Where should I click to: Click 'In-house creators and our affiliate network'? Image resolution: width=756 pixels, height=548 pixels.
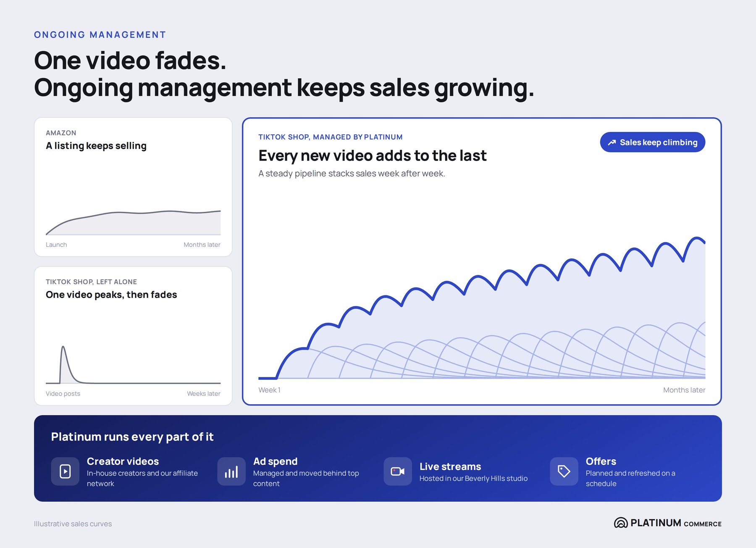pos(142,478)
